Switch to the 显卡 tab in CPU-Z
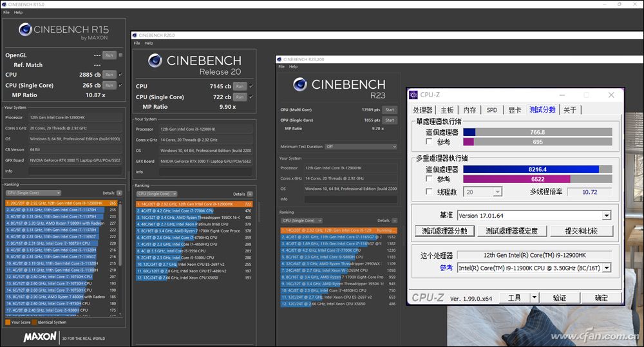 tap(515, 110)
